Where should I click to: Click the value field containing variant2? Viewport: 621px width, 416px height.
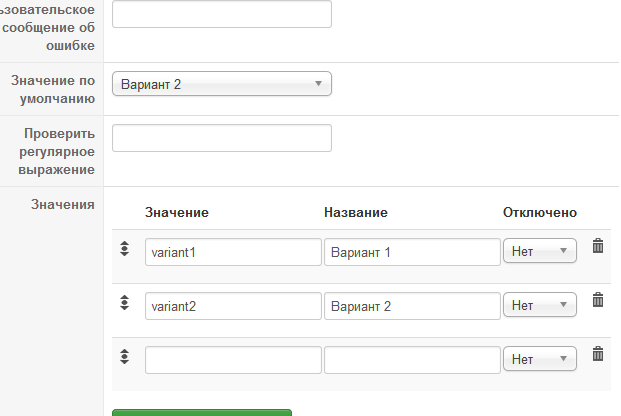coord(233,305)
